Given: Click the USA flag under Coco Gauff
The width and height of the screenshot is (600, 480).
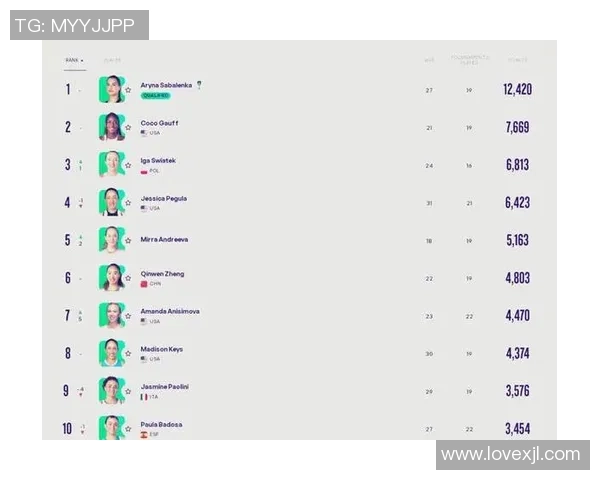Looking at the screenshot, I should click(144, 133).
